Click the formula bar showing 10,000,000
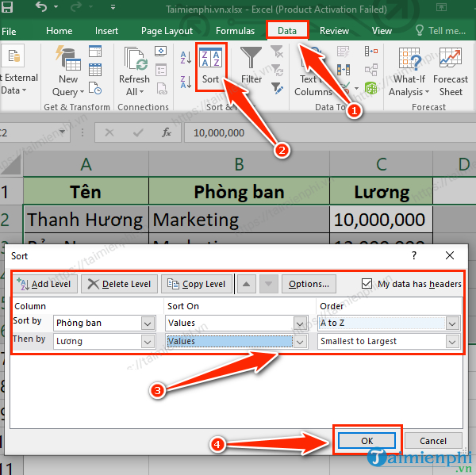 [x=330, y=132]
